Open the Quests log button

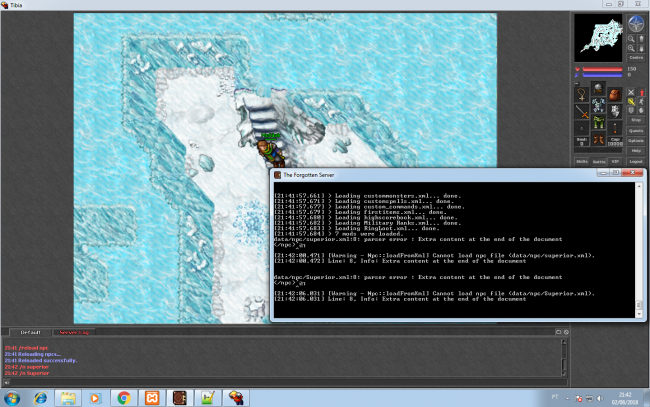click(636, 131)
